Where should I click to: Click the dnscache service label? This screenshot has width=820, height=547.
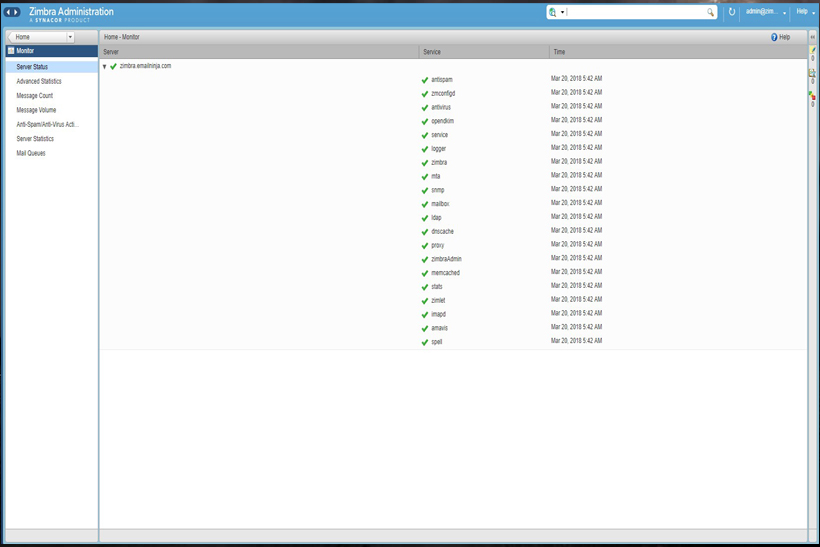pyautogui.click(x=442, y=232)
